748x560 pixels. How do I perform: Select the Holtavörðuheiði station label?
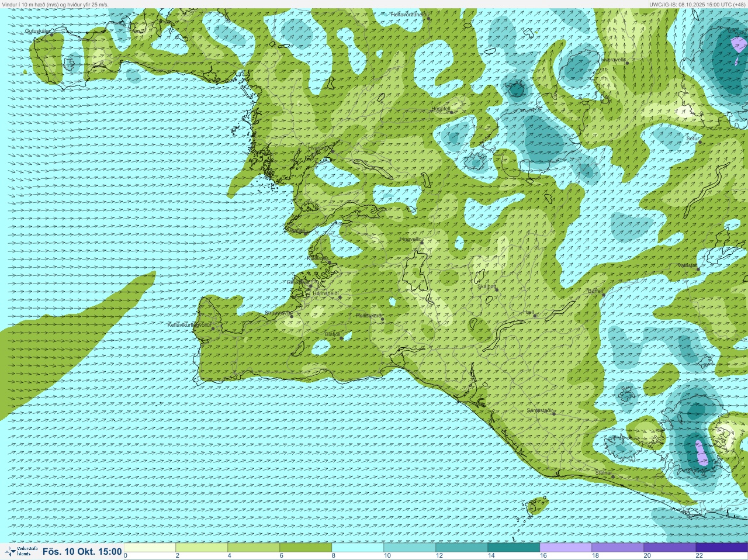tap(410, 14)
